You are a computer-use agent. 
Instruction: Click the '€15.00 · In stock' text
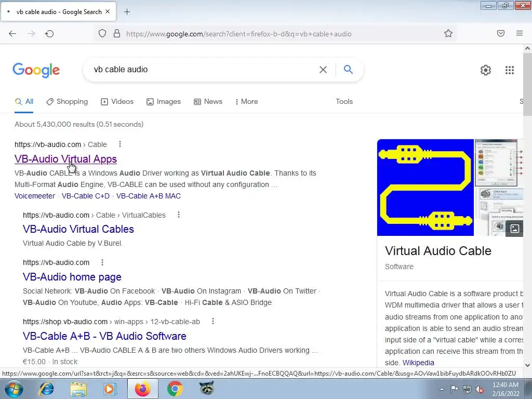click(50, 362)
